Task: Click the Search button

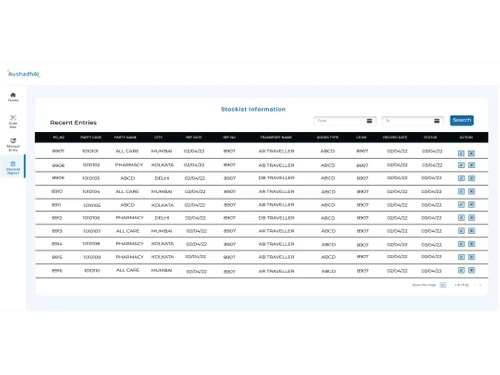Action: coord(462,120)
